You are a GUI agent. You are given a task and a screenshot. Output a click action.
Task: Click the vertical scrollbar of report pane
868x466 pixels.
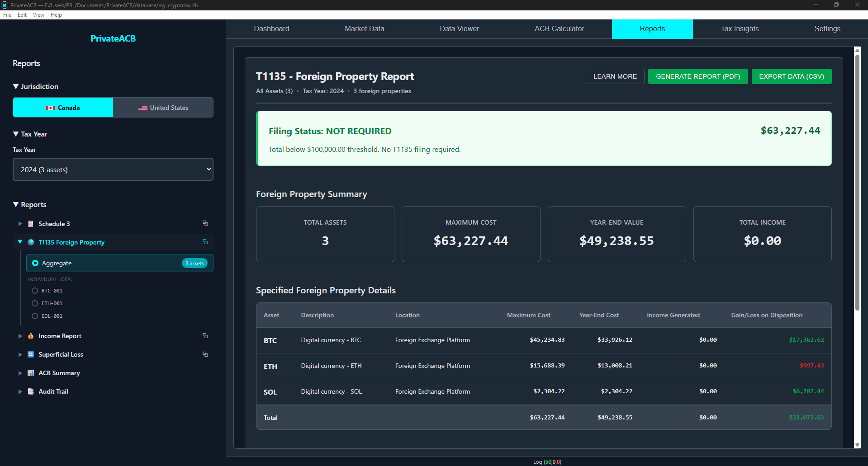pyautogui.click(x=857, y=181)
